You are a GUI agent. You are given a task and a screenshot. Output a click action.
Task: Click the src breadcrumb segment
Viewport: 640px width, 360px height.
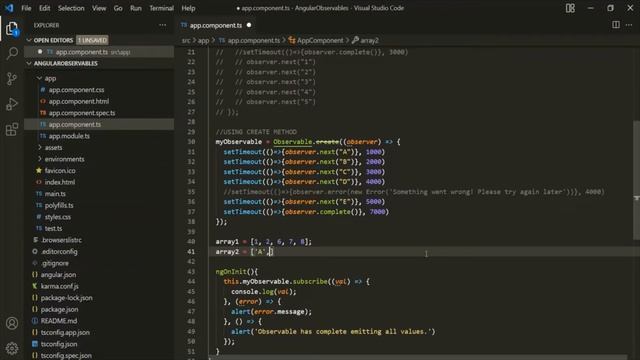coord(186,40)
